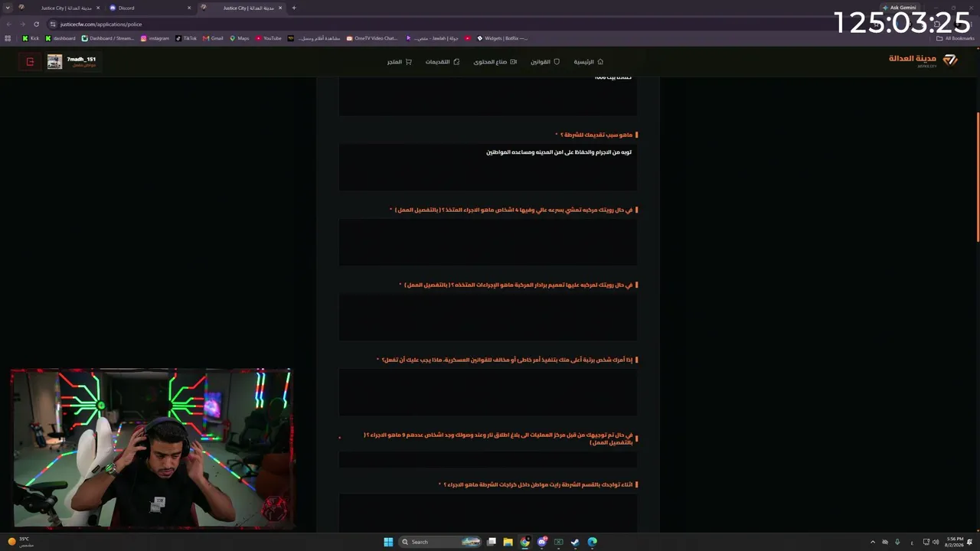Open the Instagram bookmark
The image size is (980, 551).
[x=155, y=38]
